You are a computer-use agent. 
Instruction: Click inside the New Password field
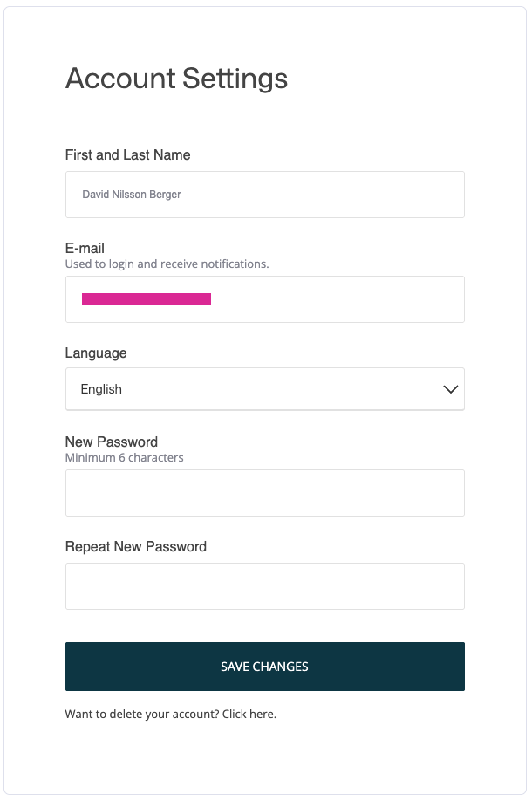(x=264, y=493)
